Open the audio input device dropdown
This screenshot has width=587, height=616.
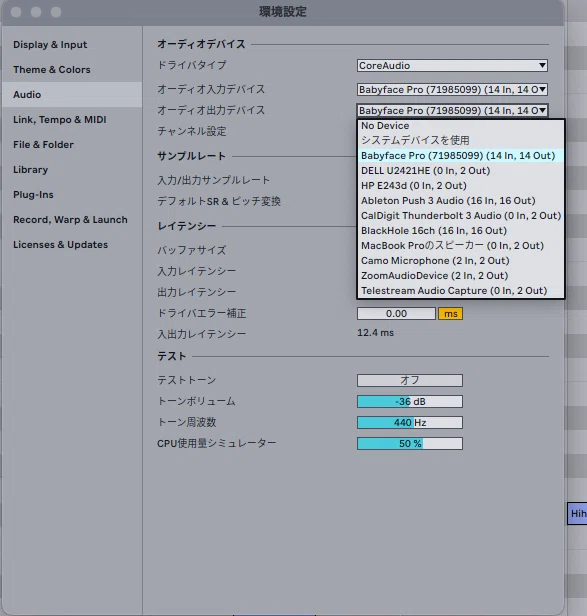pyautogui.click(x=452, y=90)
